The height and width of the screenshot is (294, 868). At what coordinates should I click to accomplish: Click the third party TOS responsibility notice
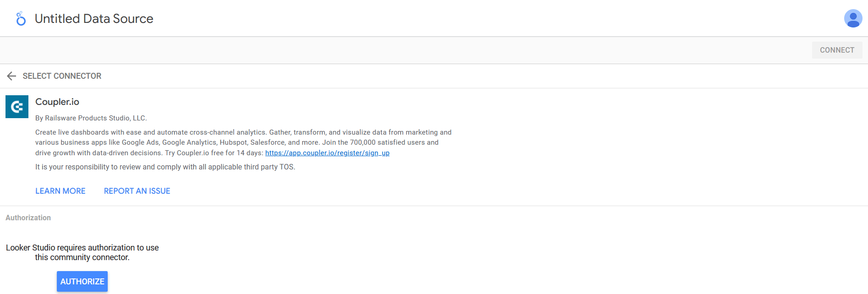165,167
